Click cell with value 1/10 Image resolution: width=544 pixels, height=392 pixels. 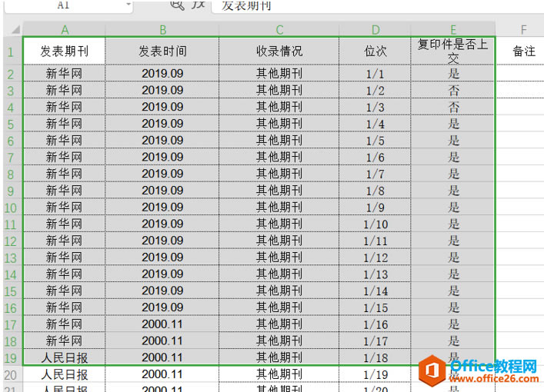coord(375,224)
